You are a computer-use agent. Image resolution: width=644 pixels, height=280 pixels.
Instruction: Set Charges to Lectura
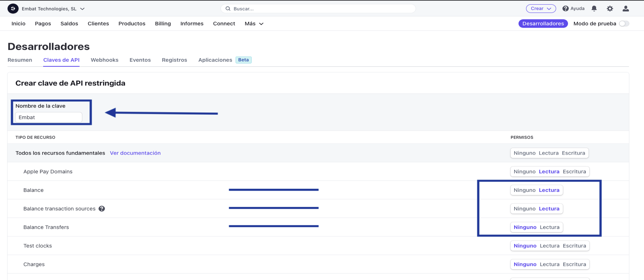tap(550, 265)
